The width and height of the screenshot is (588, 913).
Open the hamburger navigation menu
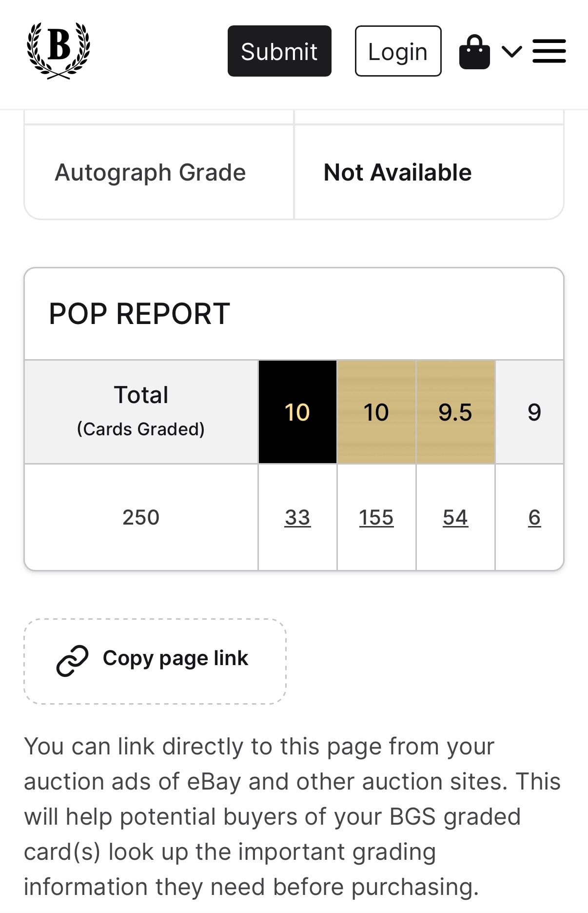pos(549,51)
